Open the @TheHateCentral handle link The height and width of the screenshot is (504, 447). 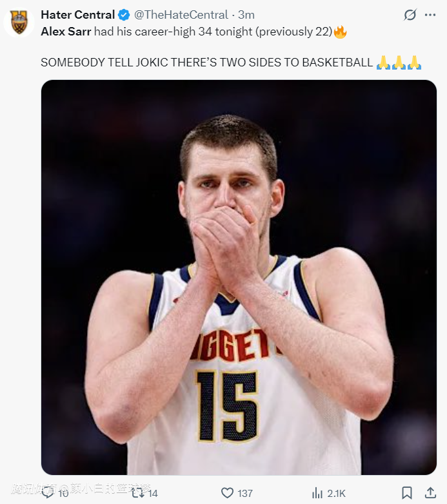point(181,15)
